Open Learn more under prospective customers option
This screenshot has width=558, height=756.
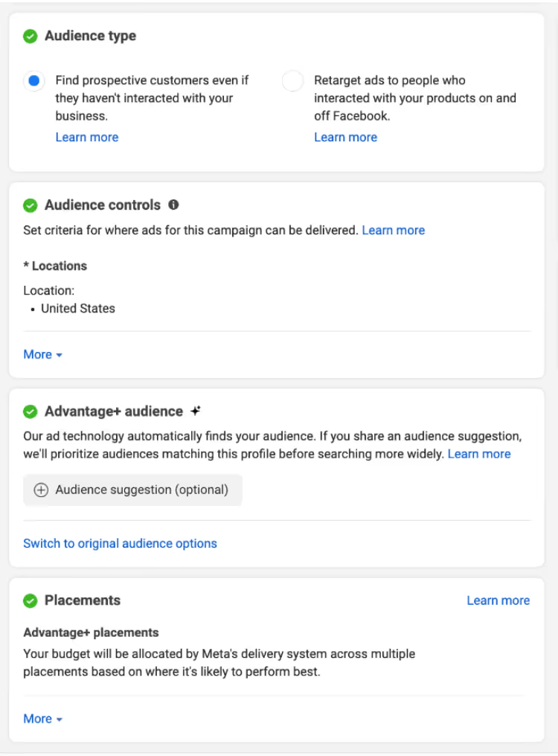(x=87, y=137)
